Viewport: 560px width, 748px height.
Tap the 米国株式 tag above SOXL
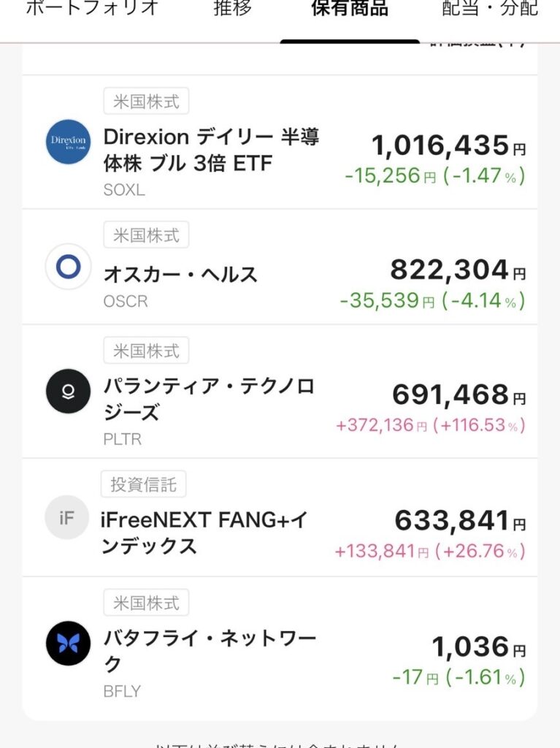[146, 102]
